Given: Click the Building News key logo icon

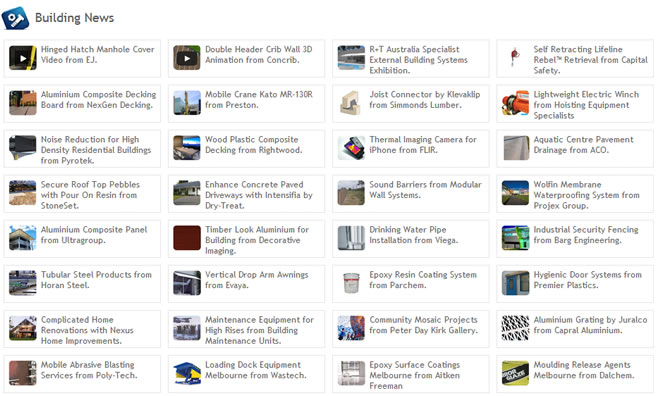Looking at the screenshot, I should pos(15,18).
